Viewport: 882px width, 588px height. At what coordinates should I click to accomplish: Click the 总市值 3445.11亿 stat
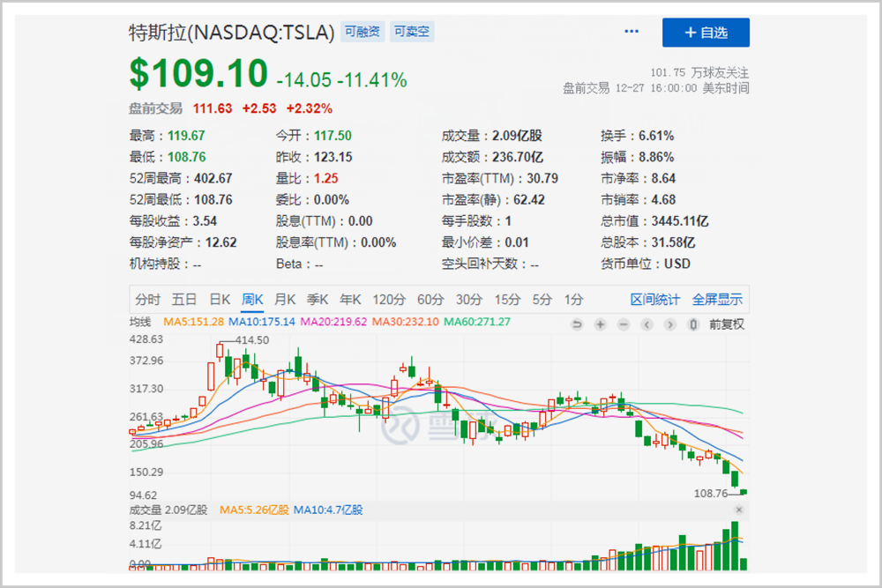pos(654,221)
